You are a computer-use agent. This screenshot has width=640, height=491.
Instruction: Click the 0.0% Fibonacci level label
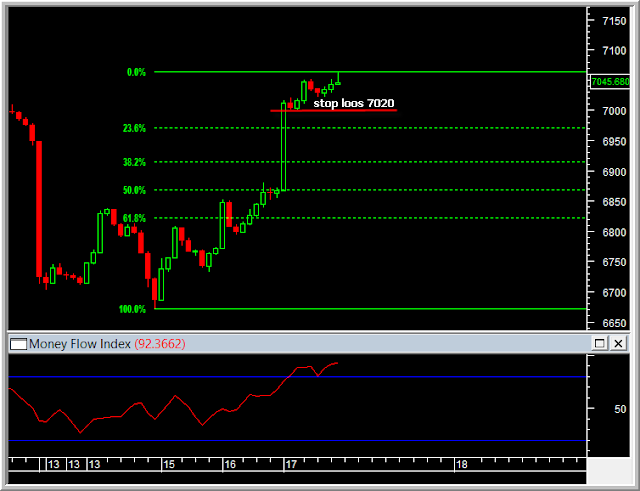click(x=136, y=72)
